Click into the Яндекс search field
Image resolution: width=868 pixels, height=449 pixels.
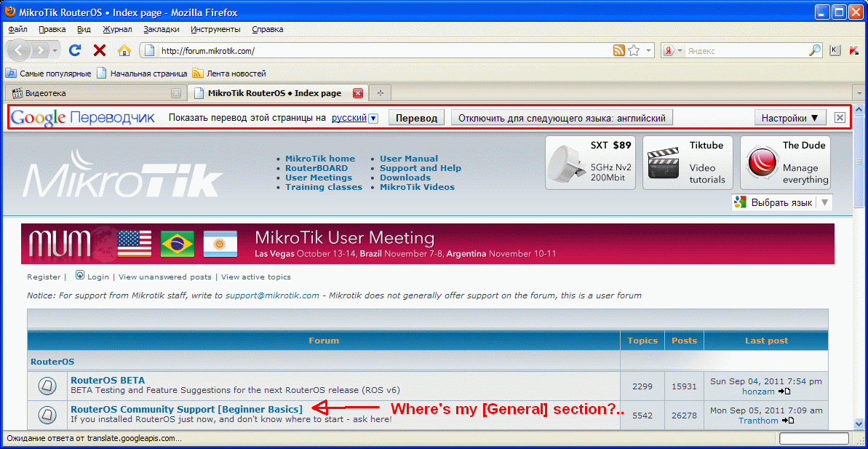click(746, 50)
